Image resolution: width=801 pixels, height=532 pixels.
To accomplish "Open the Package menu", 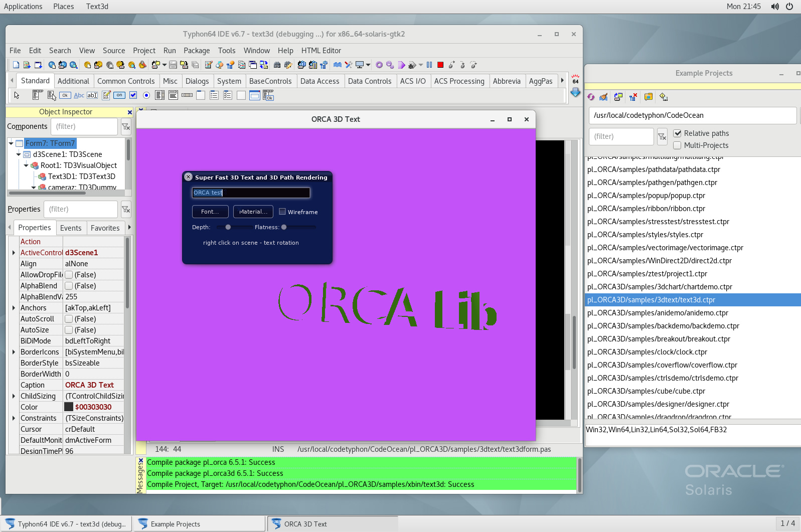I will pos(197,51).
